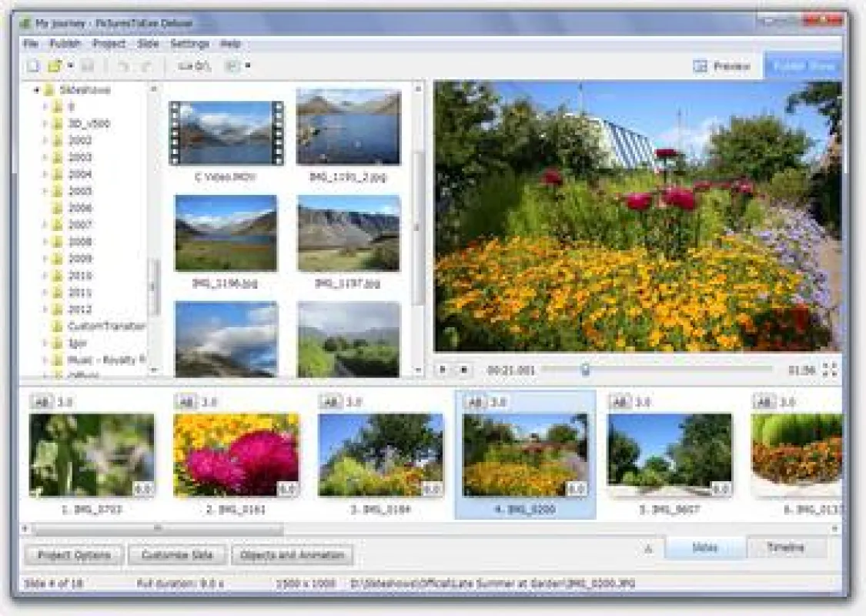
Task: Click the Project Options button
Action: point(74,555)
